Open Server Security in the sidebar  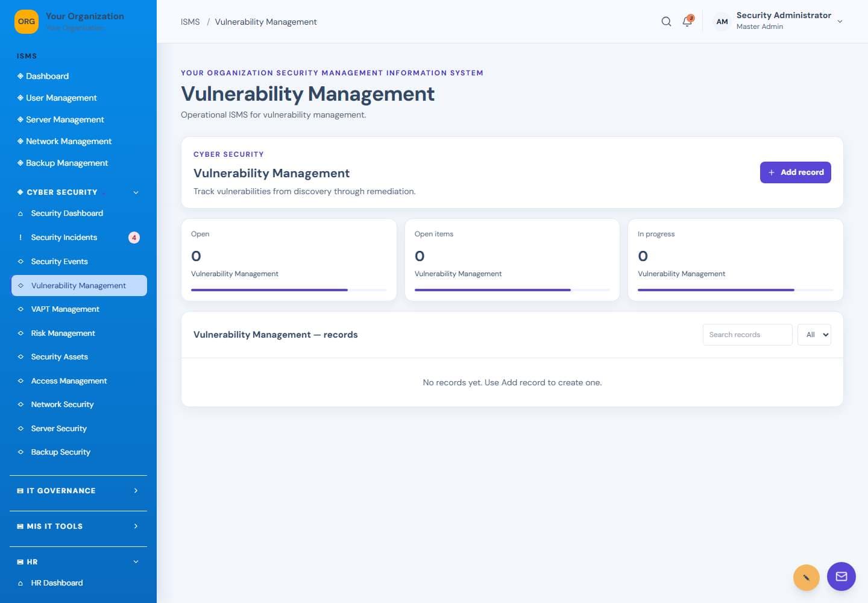click(79, 429)
